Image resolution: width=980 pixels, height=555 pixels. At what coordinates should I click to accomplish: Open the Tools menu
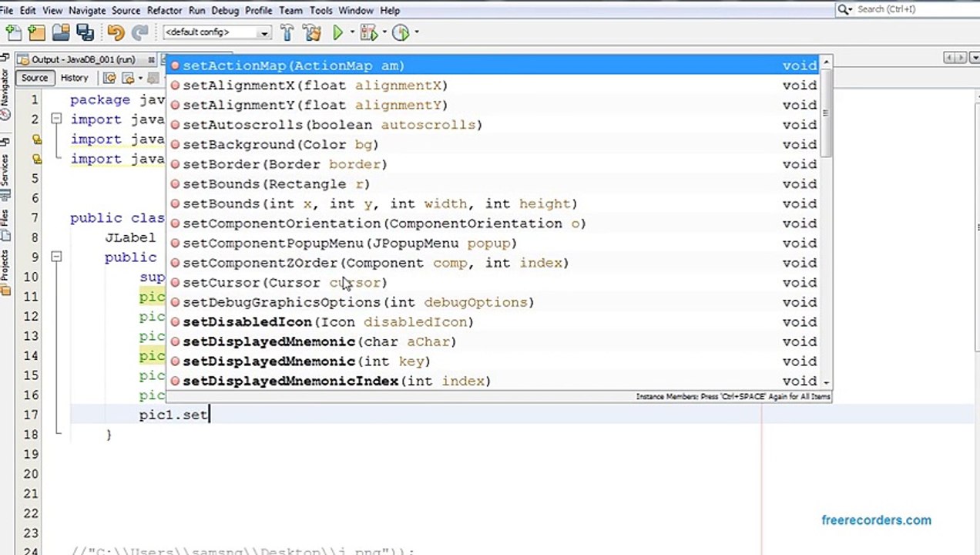click(321, 10)
